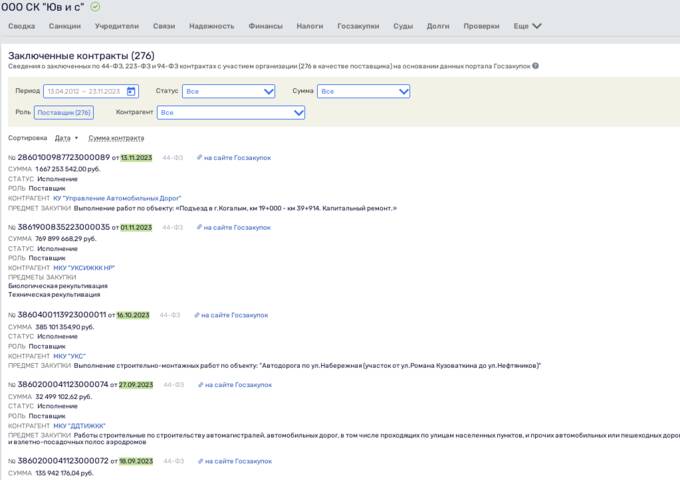Go to the Суды tab
680x480 pixels.
[x=403, y=26]
